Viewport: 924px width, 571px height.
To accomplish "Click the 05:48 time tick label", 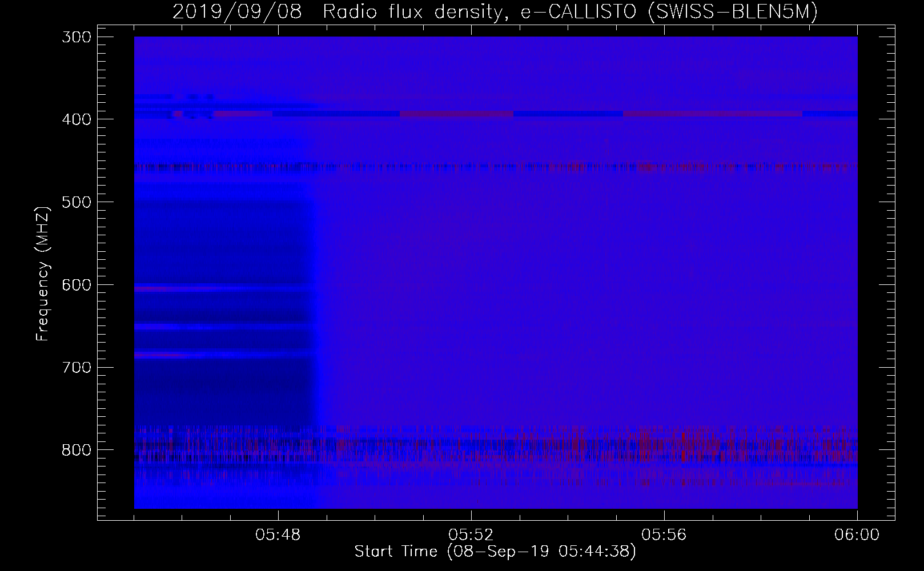I will pos(278,535).
